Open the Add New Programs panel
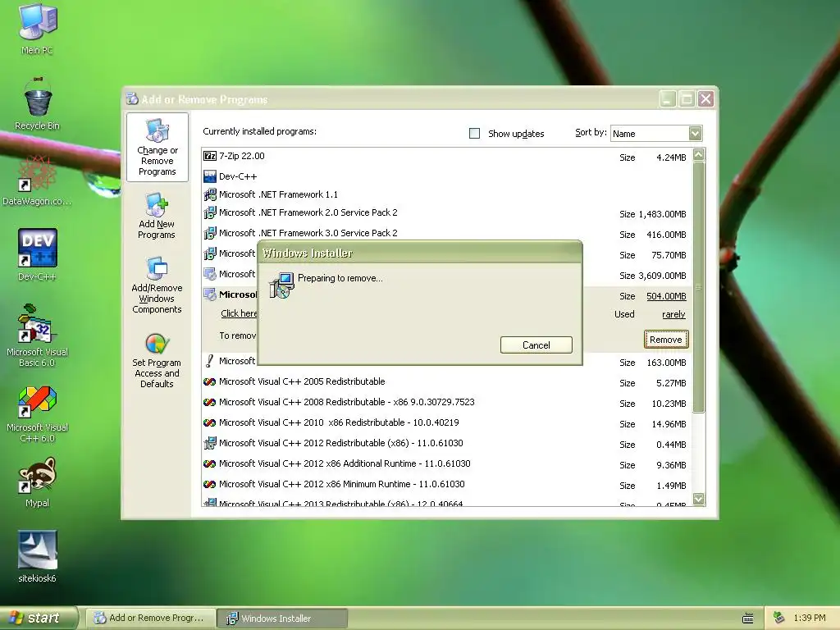840x630 pixels. tap(157, 216)
